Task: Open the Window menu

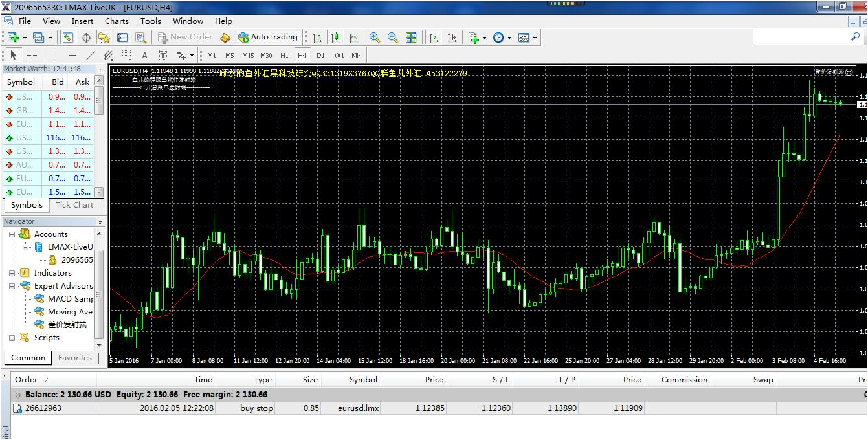Action: coord(188,21)
